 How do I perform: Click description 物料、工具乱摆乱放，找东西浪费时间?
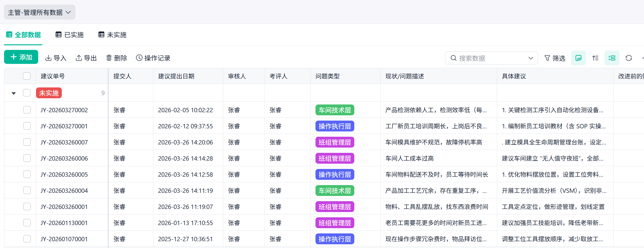(x=437, y=207)
